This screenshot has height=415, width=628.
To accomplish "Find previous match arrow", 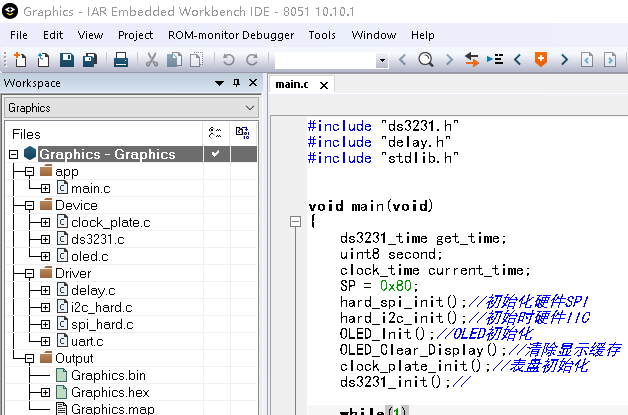I will [403, 60].
